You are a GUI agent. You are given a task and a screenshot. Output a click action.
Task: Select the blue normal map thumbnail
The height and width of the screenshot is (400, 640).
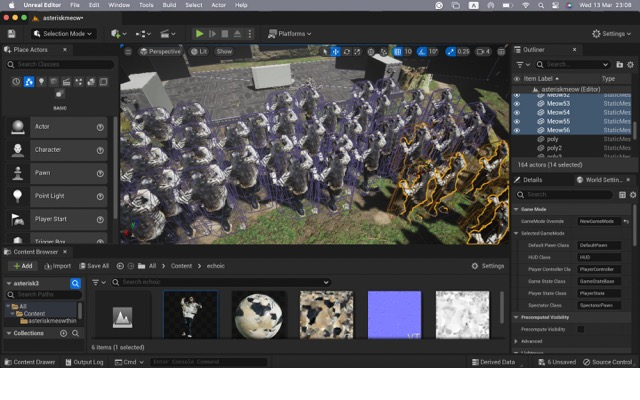[394, 315]
